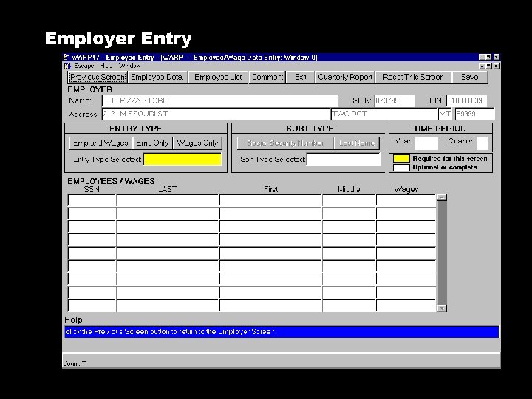Click the employer street Address field
The image size is (532, 399).
pos(216,114)
